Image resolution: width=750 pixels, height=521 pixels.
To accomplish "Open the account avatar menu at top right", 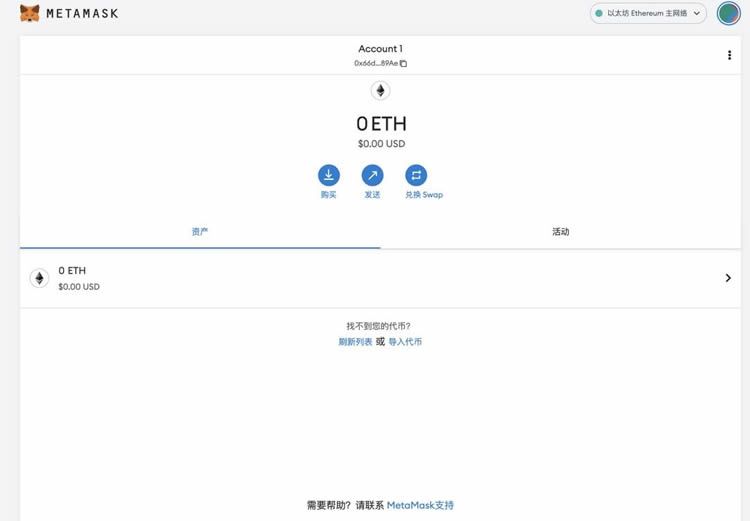I will click(x=728, y=14).
